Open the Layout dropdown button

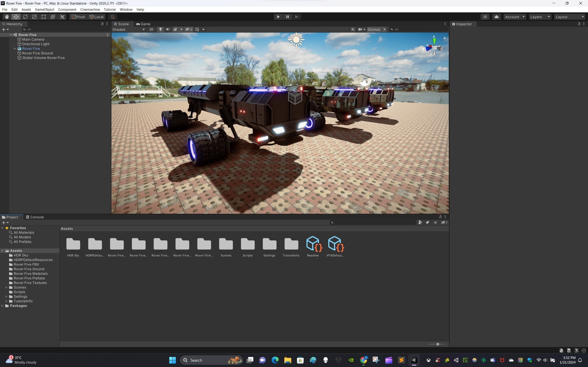tap(570, 17)
